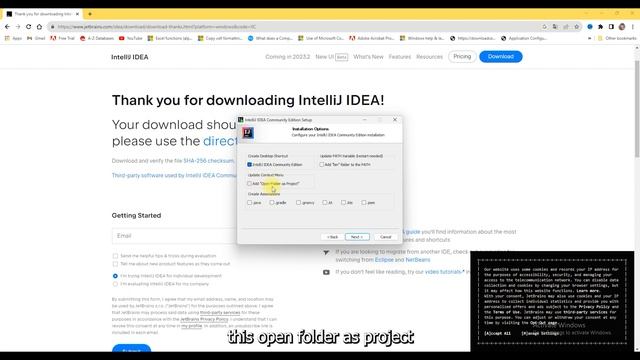Check the .gradle association box
This screenshot has width=640, height=360.
point(272,202)
